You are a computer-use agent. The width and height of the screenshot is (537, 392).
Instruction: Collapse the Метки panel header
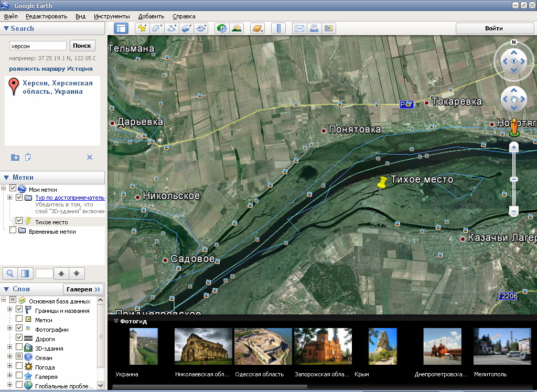6,178
